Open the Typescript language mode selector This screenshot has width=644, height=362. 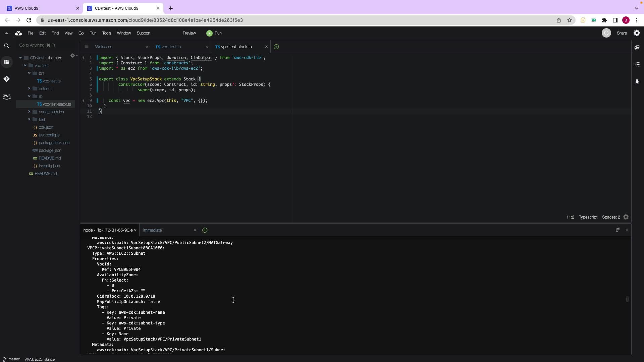pos(588,217)
